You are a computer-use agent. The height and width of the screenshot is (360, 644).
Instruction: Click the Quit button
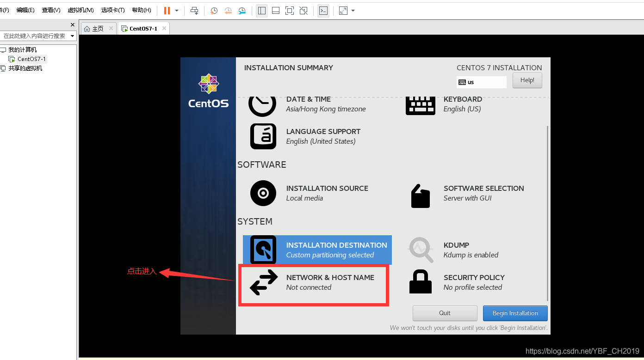[x=445, y=313]
